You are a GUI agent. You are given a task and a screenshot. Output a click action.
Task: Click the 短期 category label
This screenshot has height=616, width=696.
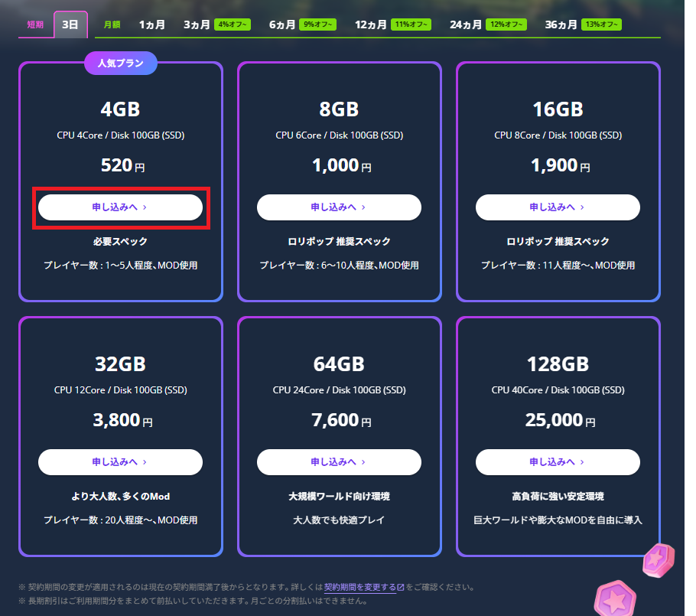tap(35, 25)
